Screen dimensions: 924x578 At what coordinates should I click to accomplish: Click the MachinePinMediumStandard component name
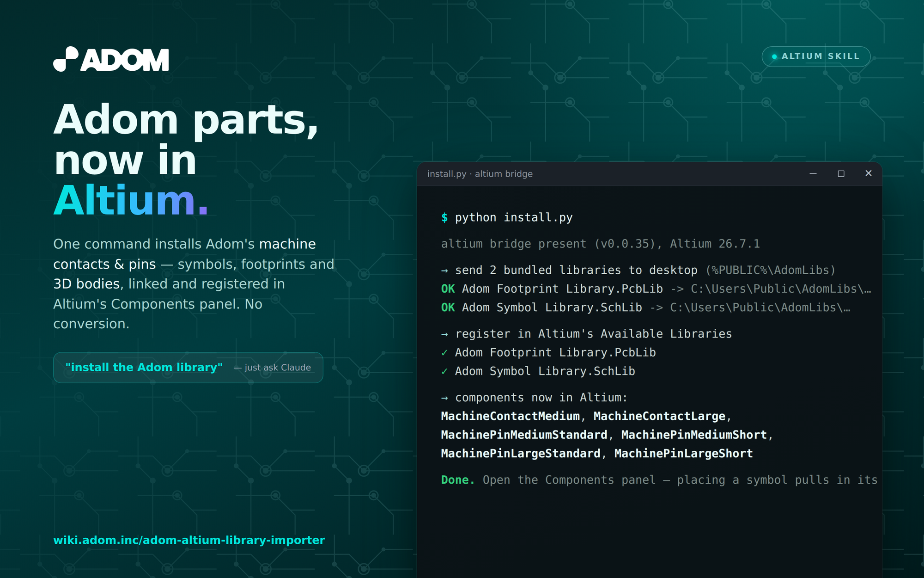[x=524, y=435]
